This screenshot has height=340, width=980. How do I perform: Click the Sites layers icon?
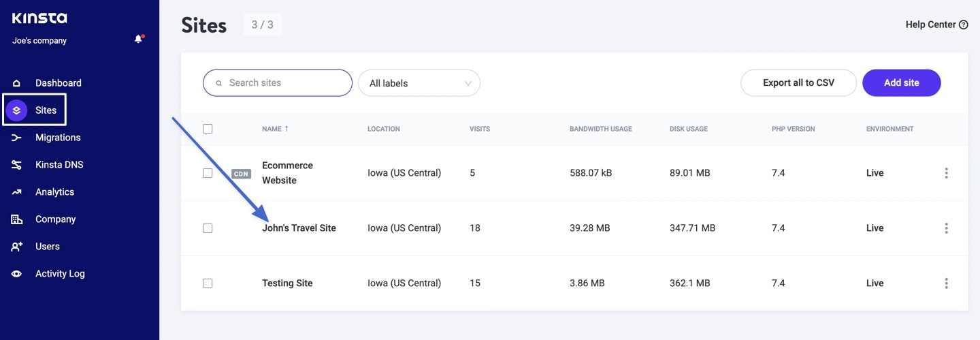coord(16,110)
